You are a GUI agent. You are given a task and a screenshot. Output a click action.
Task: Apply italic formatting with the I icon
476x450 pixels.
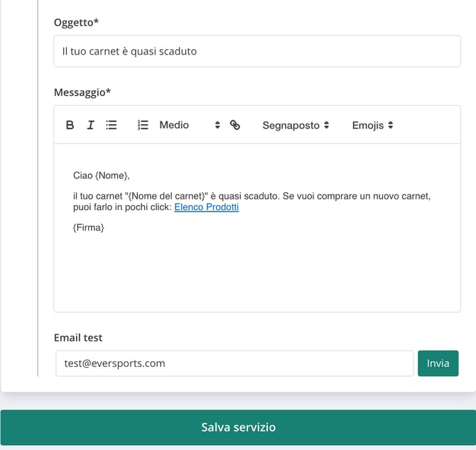[x=90, y=125]
